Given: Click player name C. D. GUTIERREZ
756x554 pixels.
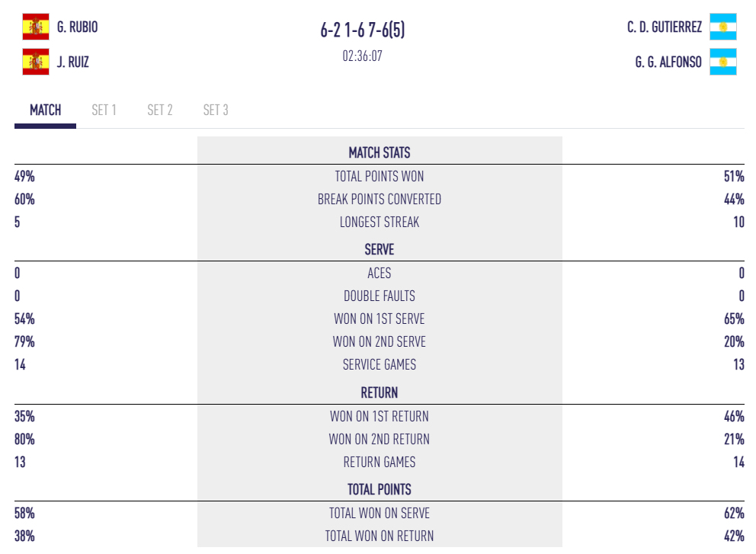Looking at the screenshot, I should click(665, 27).
